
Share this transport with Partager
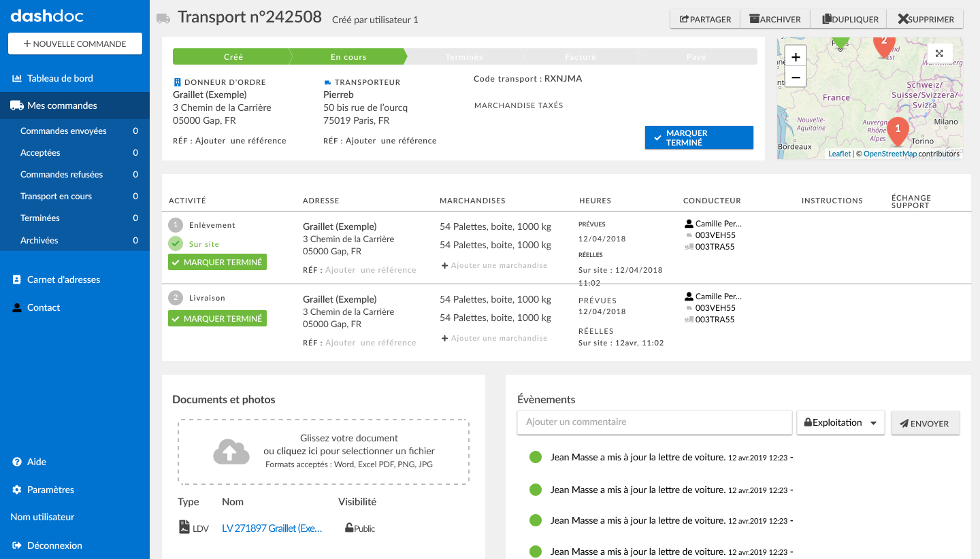click(x=705, y=19)
